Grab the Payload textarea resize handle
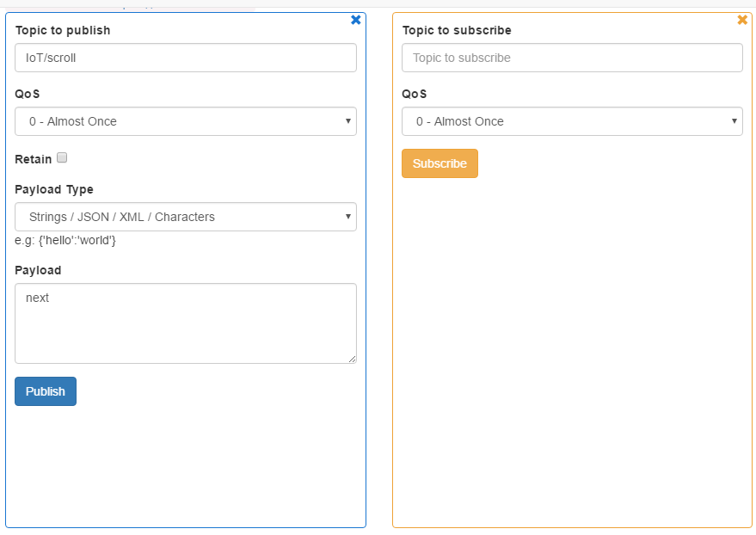This screenshot has width=756, height=535. point(351,358)
